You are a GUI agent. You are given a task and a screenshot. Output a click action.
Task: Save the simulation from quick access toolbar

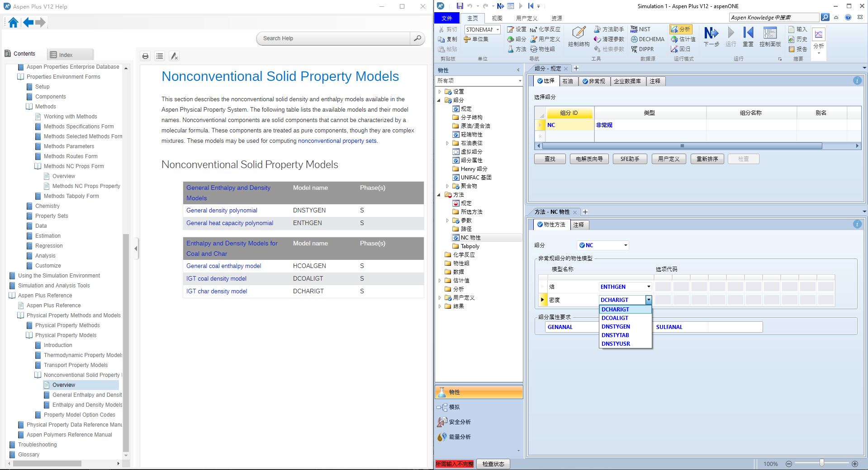[460, 6]
